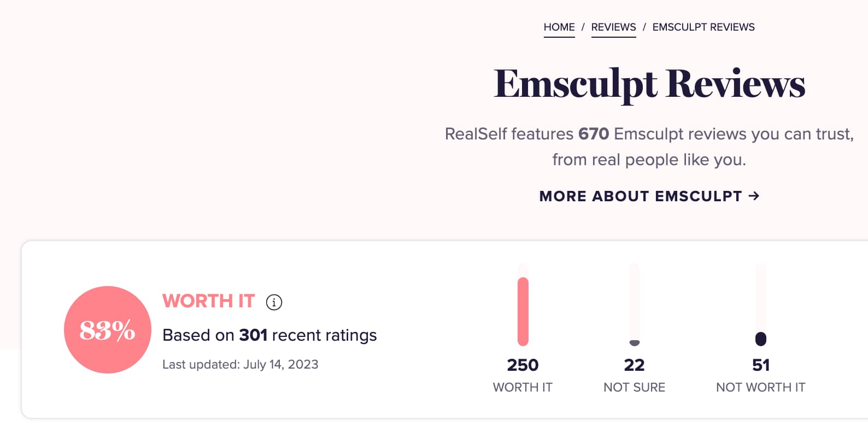Click the 83% pink circle badge
The width and height of the screenshot is (868, 443).
coord(108,330)
